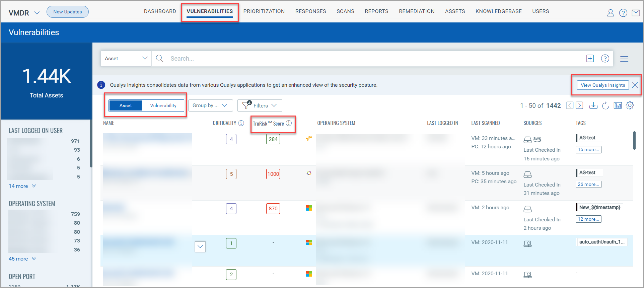Open the Scans tab
This screenshot has height=288, width=644.
click(x=346, y=11)
